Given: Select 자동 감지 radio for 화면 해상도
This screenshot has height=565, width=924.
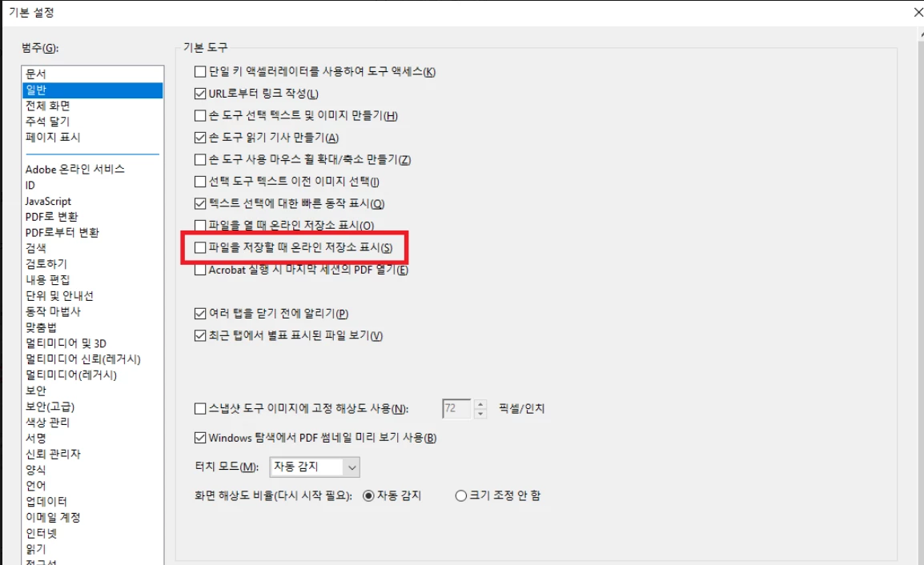Looking at the screenshot, I should pyautogui.click(x=368, y=496).
